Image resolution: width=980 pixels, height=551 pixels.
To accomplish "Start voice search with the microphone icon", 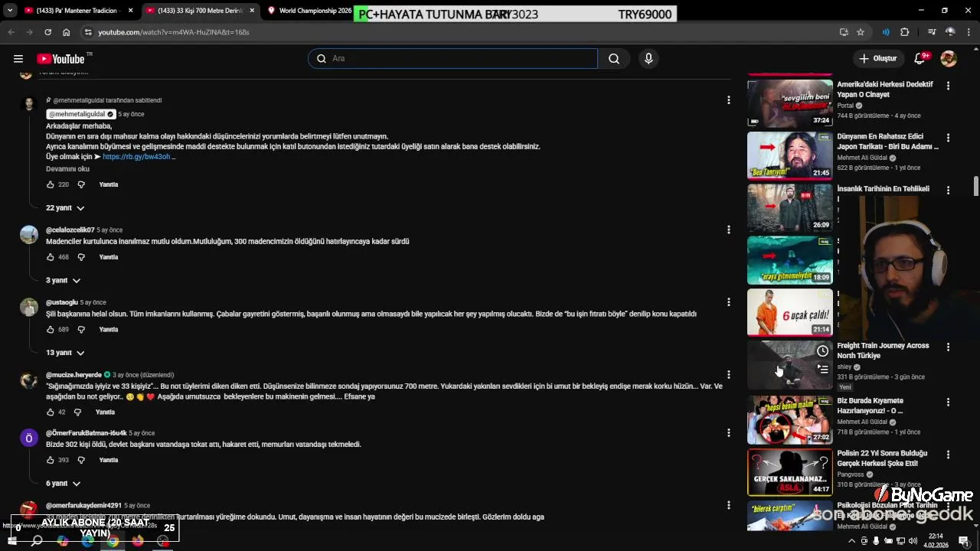I will click(648, 59).
